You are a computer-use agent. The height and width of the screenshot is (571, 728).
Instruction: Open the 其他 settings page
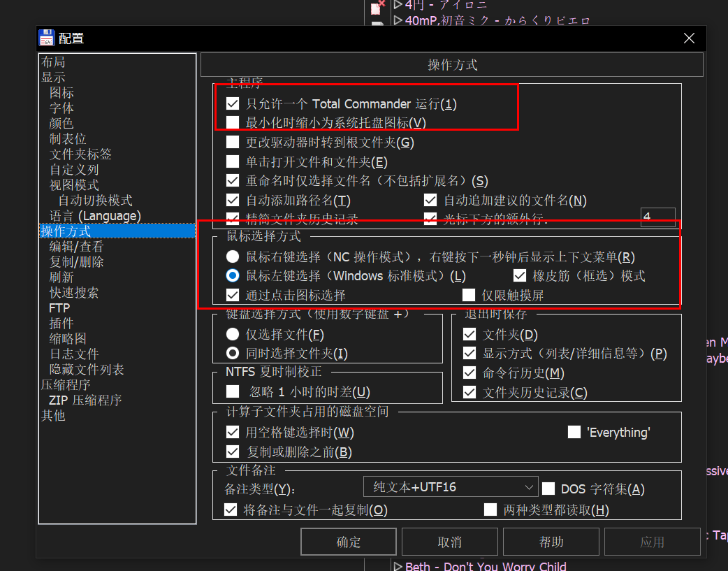click(x=53, y=415)
